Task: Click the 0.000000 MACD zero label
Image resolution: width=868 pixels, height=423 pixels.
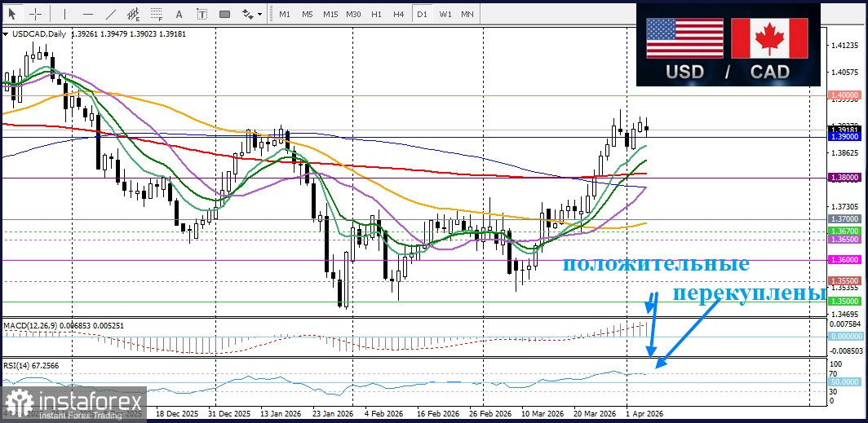Action: click(845, 336)
